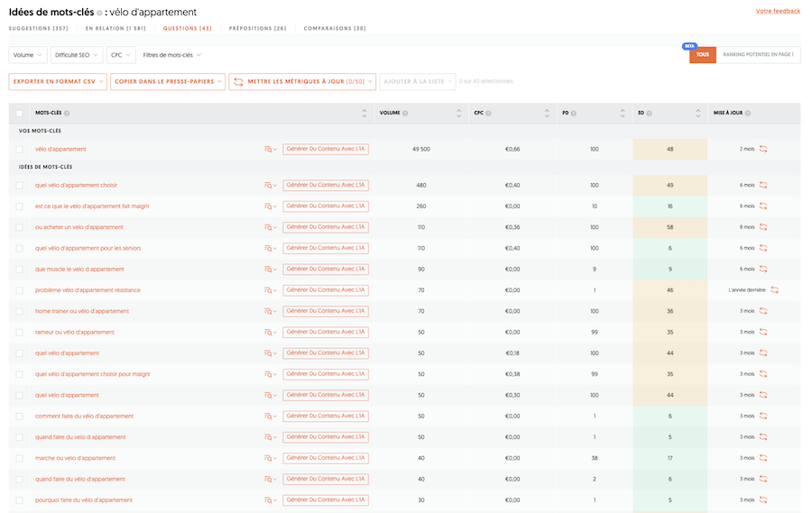812x513 pixels.
Task: Refresh metrics for 'vélo d'appartement' row
Action: point(763,149)
